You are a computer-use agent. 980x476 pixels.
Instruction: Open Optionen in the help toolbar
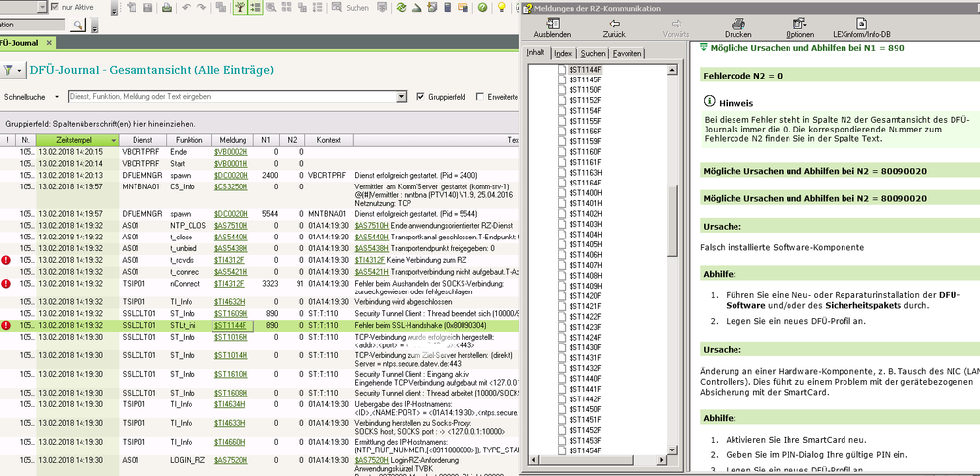click(799, 24)
